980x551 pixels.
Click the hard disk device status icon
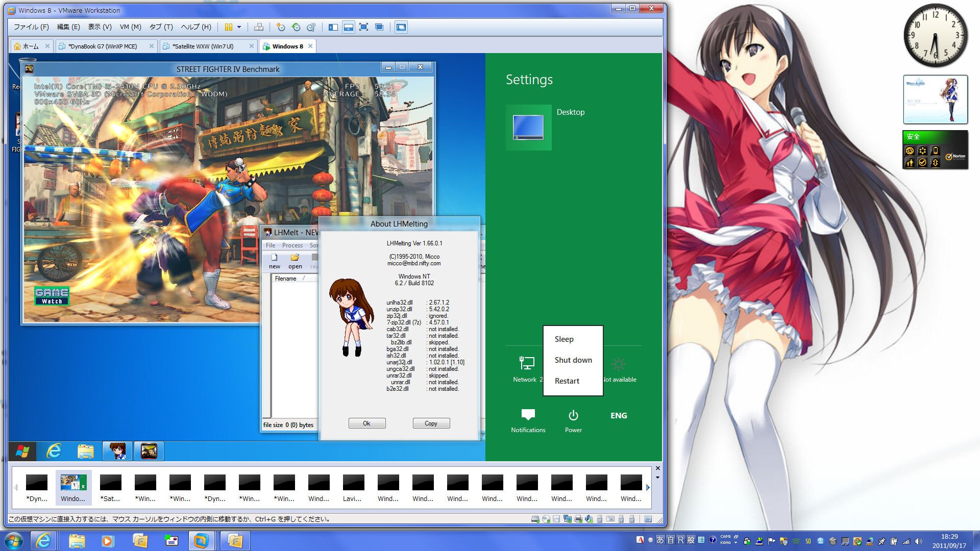535,519
